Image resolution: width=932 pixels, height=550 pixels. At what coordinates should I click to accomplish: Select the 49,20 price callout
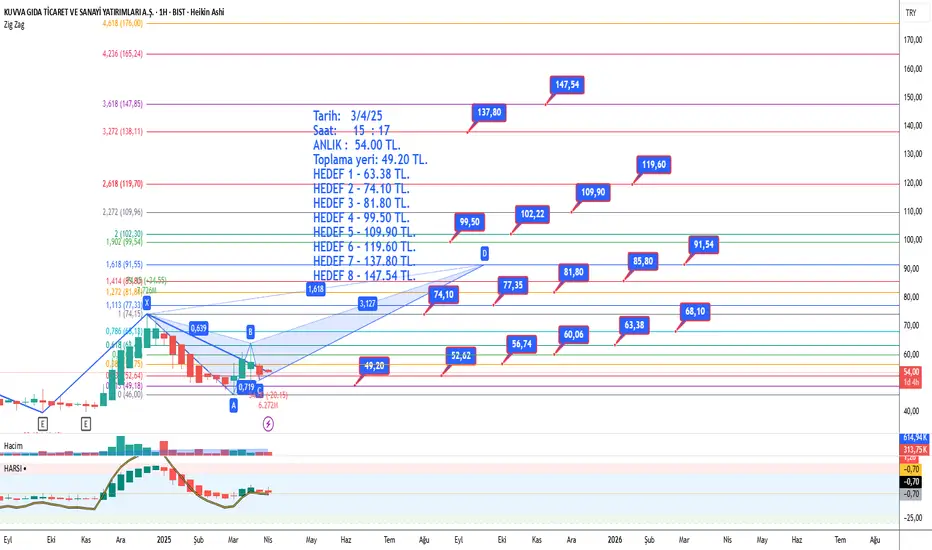coord(374,366)
